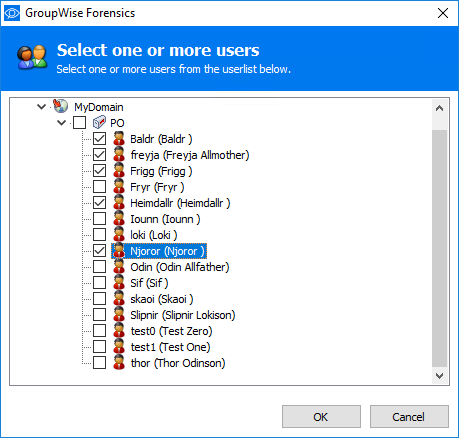Check the Fryr user checkbox
Image resolution: width=459 pixels, height=438 pixels.
tap(99, 187)
